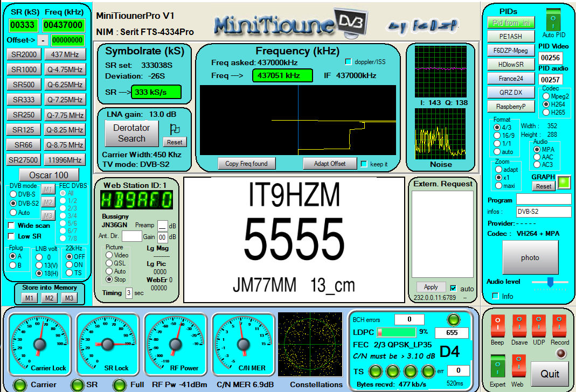Select QSL picture option
576x392 pixels.
pos(109,263)
